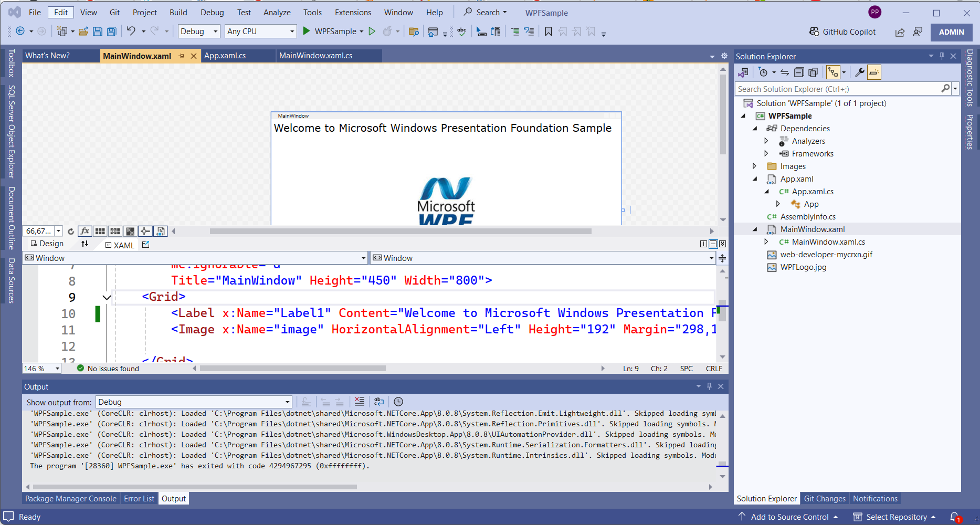Screen dimensions: 980x525
Task: Open the Show output from dropdown
Action: coord(194,402)
